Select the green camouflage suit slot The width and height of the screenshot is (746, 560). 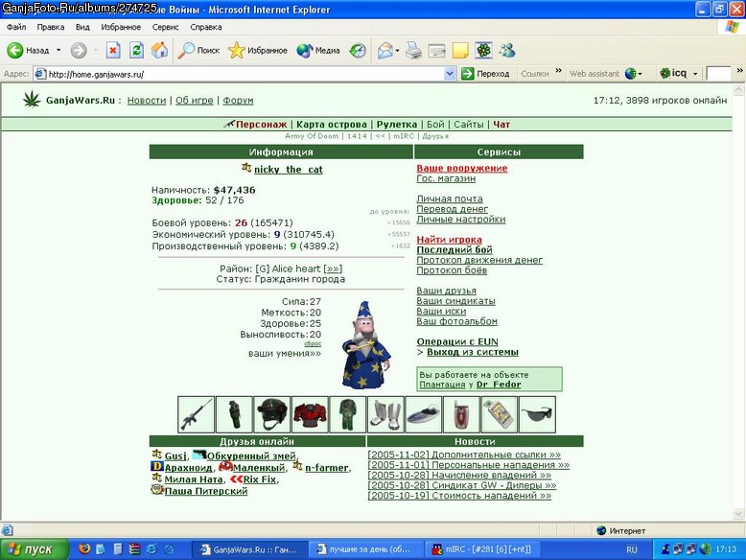click(x=348, y=414)
